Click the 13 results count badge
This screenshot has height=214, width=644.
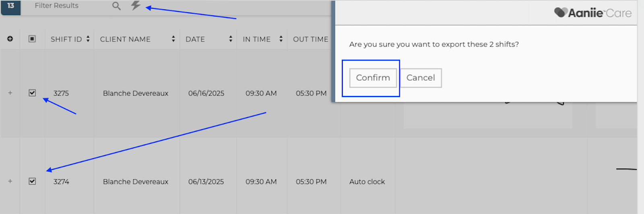11,6
